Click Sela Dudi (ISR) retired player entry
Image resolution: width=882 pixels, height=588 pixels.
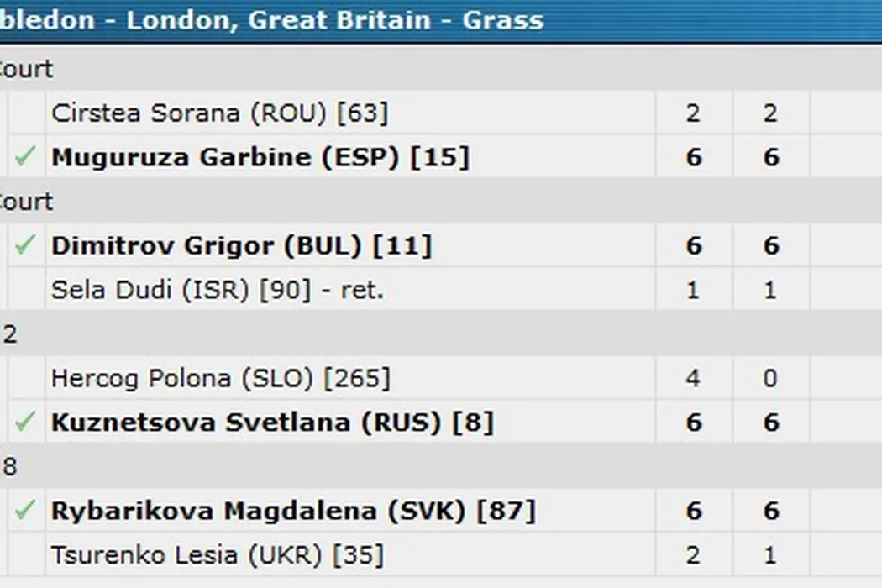217,290
